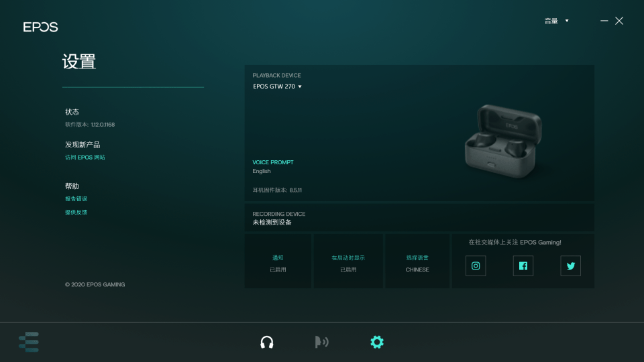Visit the 访问 EPOS 网站 link

tap(85, 157)
